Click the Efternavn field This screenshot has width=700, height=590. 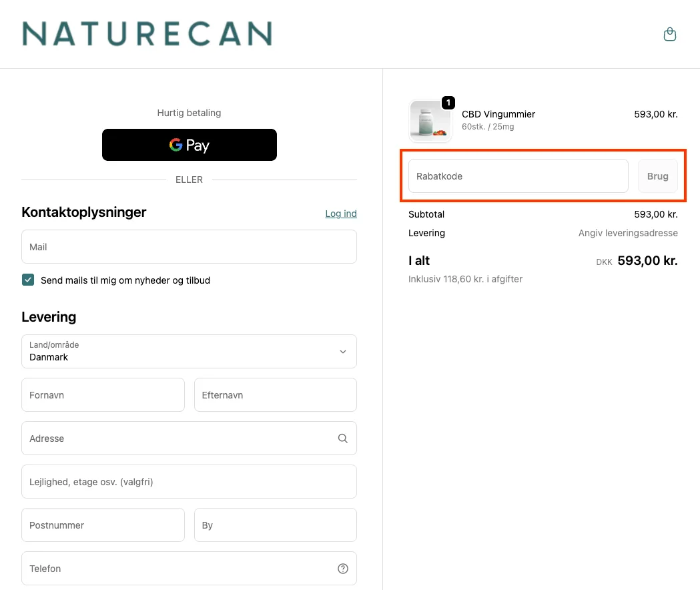pyautogui.click(x=275, y=394)
